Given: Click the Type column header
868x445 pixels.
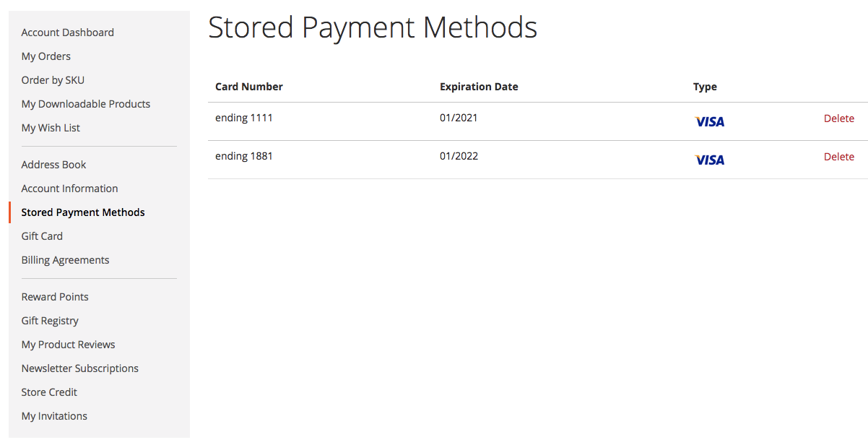Looking at the screenshot, I should tap(705, 87).
